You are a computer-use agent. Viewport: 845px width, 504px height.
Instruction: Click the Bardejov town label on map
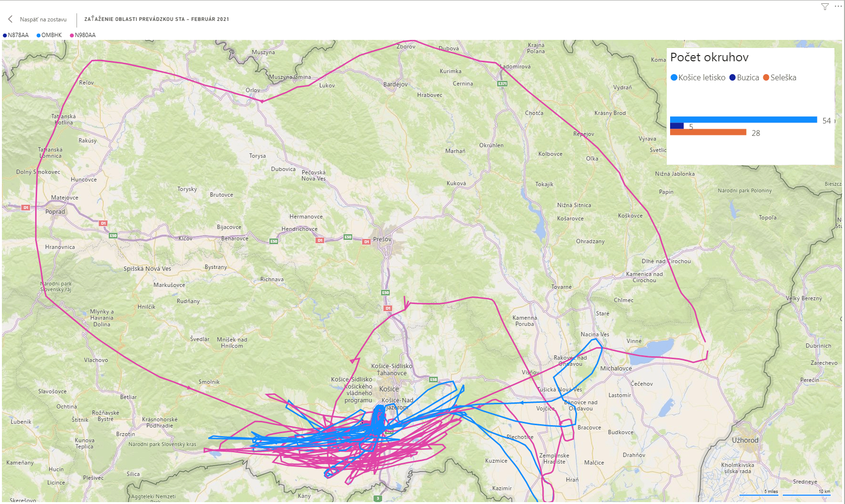pos(395,85)
